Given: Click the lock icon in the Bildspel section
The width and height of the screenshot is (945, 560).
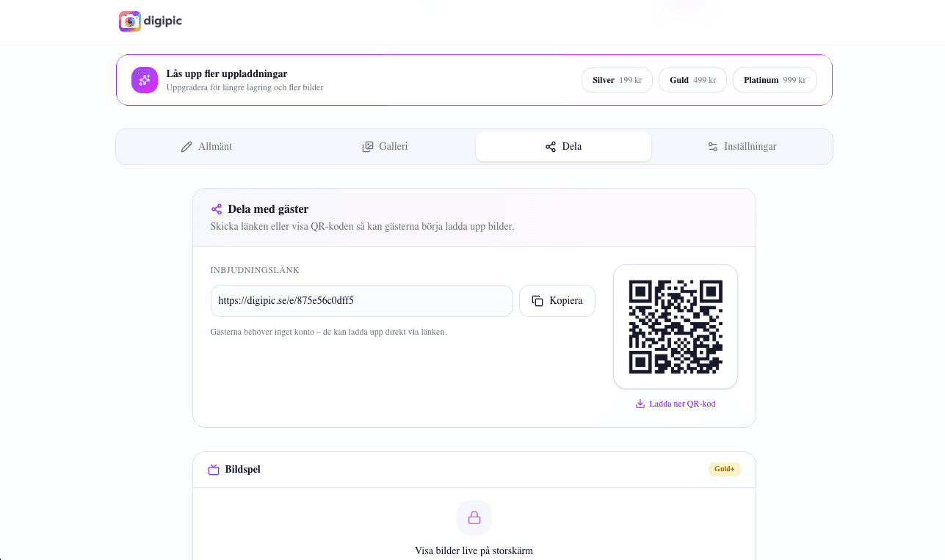Looking at the screenshot, I should [474, 517].
